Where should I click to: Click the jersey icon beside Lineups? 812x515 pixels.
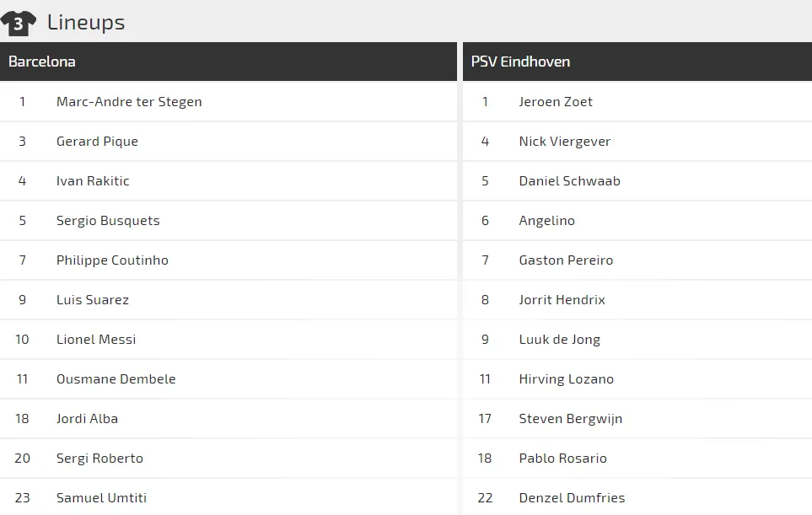19,23
